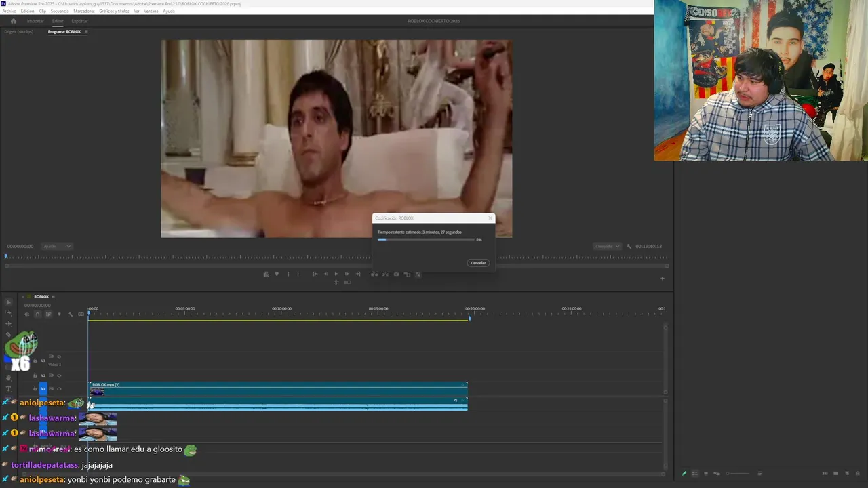Click the timeline ruler at 00:10:00:00
The width and height of the screenshot is (868, 488).
tap(281, 309)
